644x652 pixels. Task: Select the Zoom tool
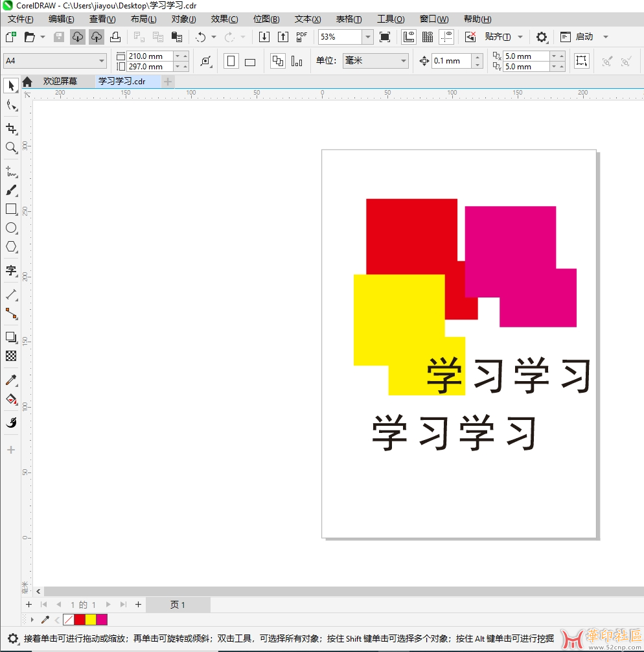pos(11,148)
